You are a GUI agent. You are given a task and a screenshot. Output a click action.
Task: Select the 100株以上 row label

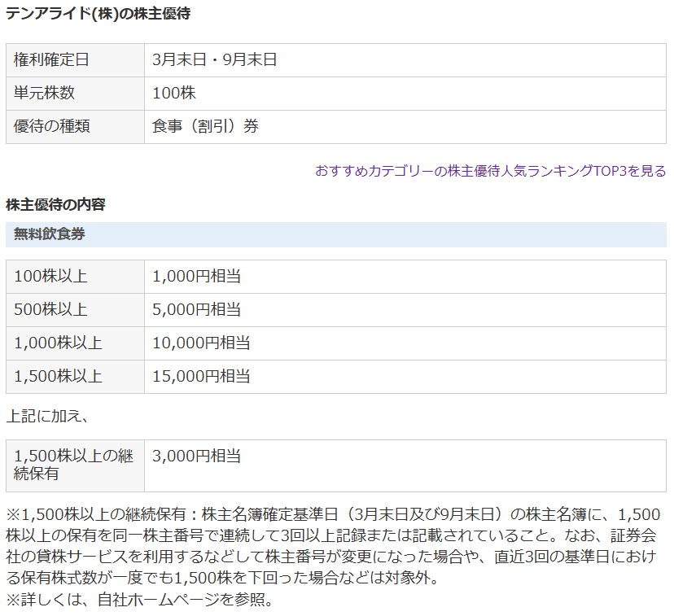(75, 276)
